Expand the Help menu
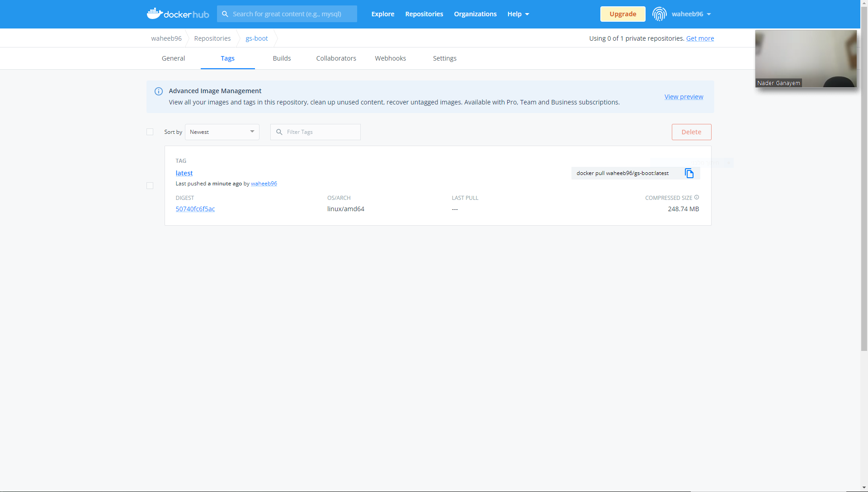 coord(518,14)
